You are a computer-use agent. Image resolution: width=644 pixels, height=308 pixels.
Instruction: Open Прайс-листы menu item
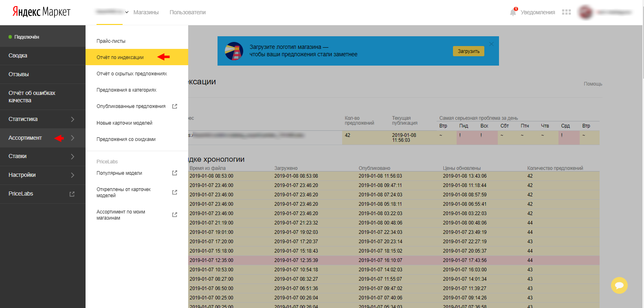point(111,41)
